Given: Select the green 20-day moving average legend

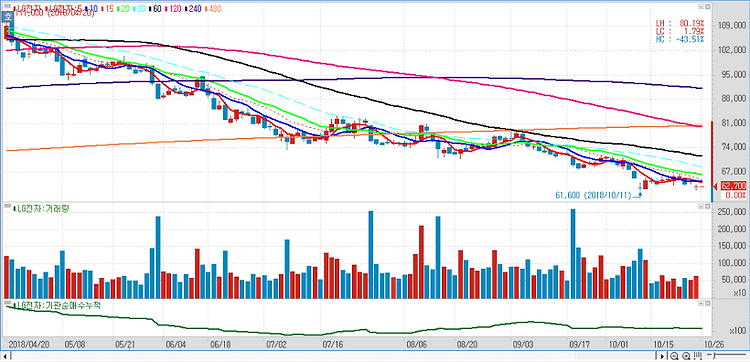Looking at the screenshot, I should coord(123,9).
